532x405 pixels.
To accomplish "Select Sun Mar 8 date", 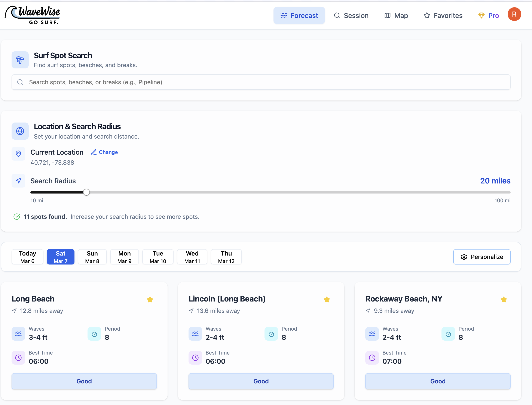I will click(92, 257).
